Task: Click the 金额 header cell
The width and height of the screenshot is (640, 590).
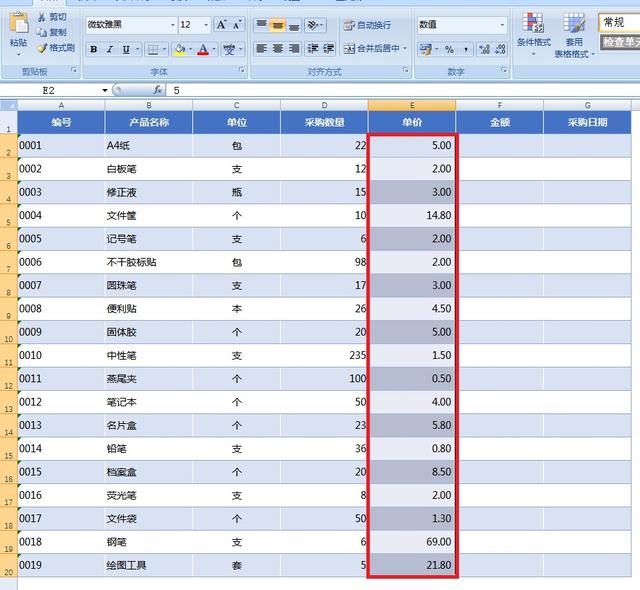Action: 500,122
